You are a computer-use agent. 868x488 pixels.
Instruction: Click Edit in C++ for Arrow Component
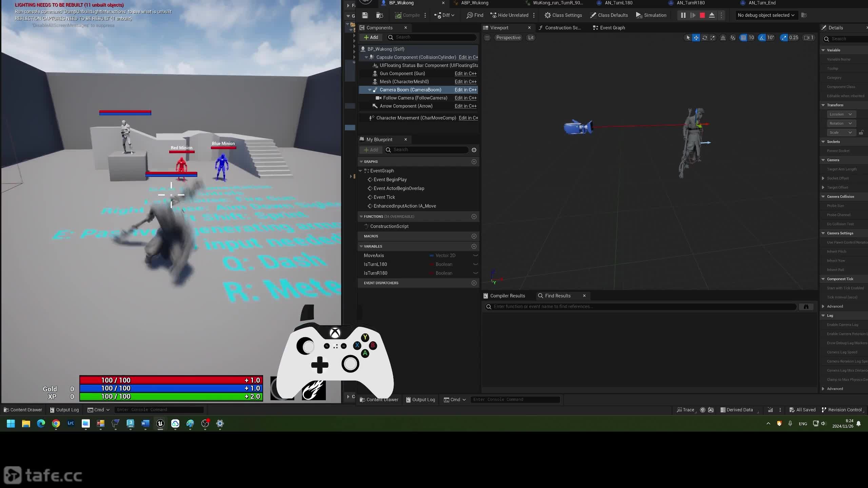click(466, 106)
